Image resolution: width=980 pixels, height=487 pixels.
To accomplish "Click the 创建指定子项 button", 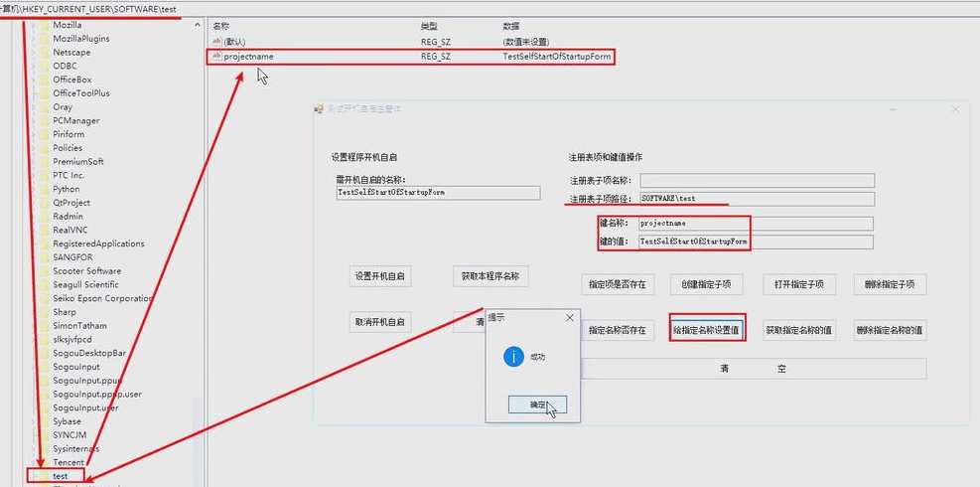I will (706, 284).
